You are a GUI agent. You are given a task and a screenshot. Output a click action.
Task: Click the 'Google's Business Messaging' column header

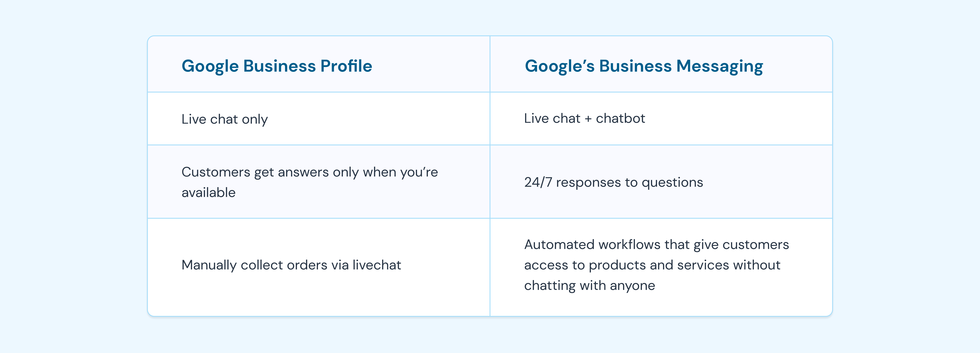click(x=644, y=66)
